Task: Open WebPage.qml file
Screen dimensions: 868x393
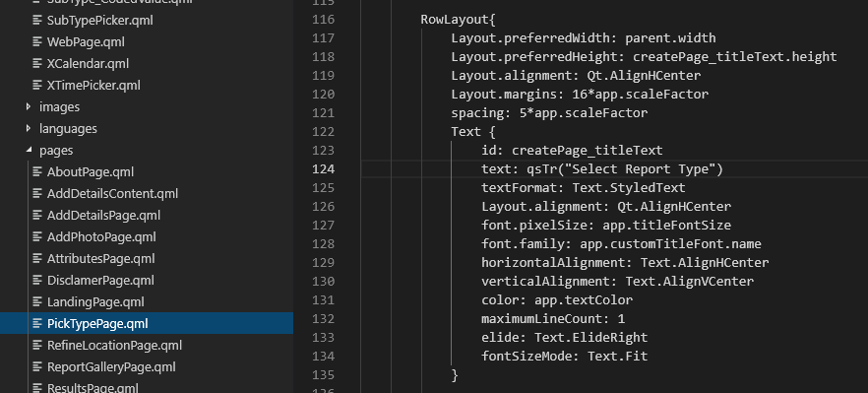Action: [86, 42]
